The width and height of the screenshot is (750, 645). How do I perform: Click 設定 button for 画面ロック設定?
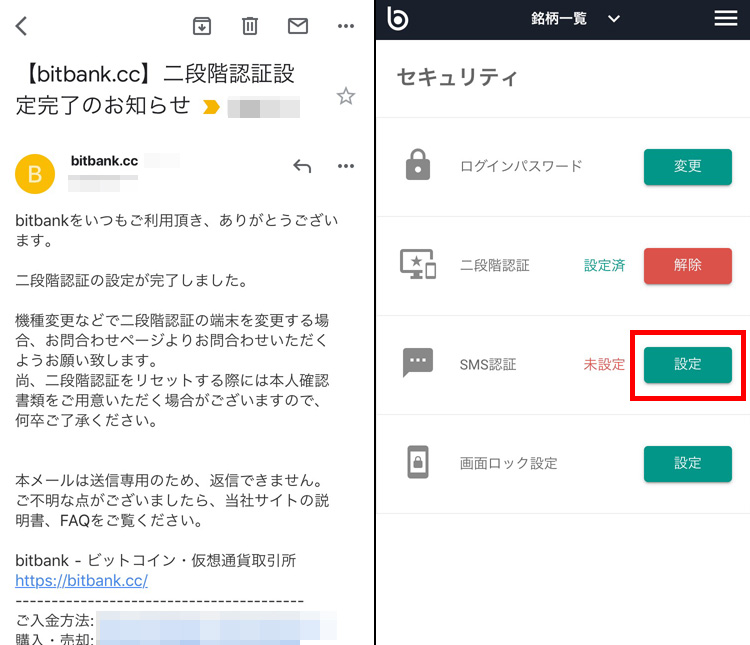[x=687, y=464]
